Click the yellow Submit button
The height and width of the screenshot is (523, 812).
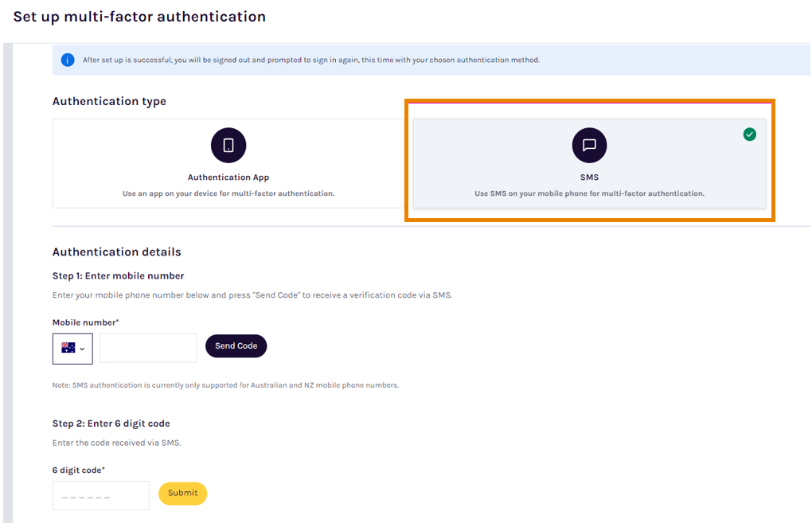coord(183,494)
